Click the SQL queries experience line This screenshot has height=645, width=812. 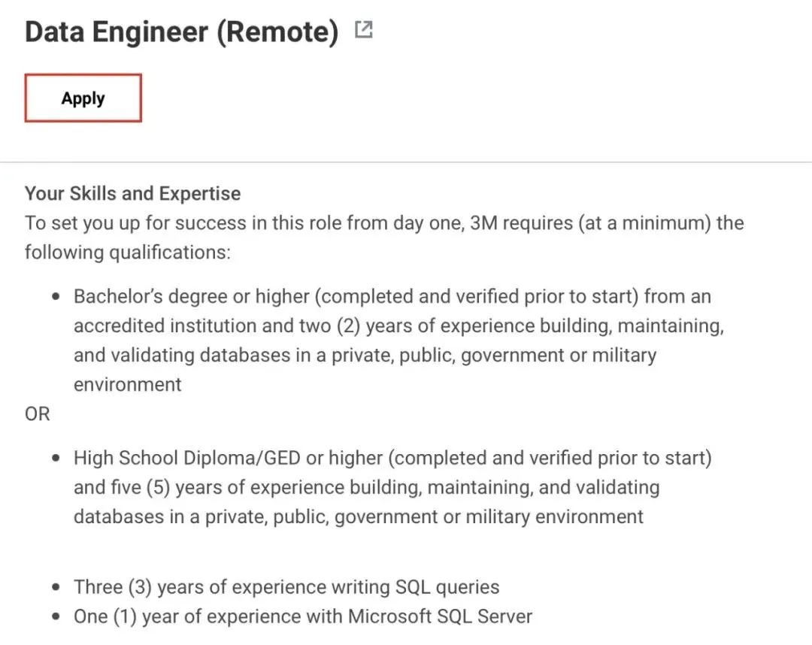click(286, 587)
